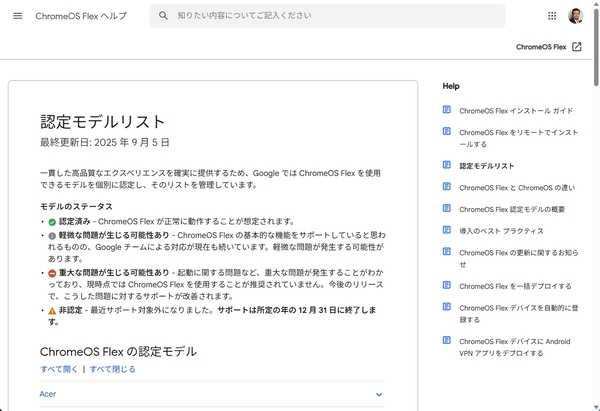
Task: Click article icon beside 自動的に登録する
Action: [447, 307]
